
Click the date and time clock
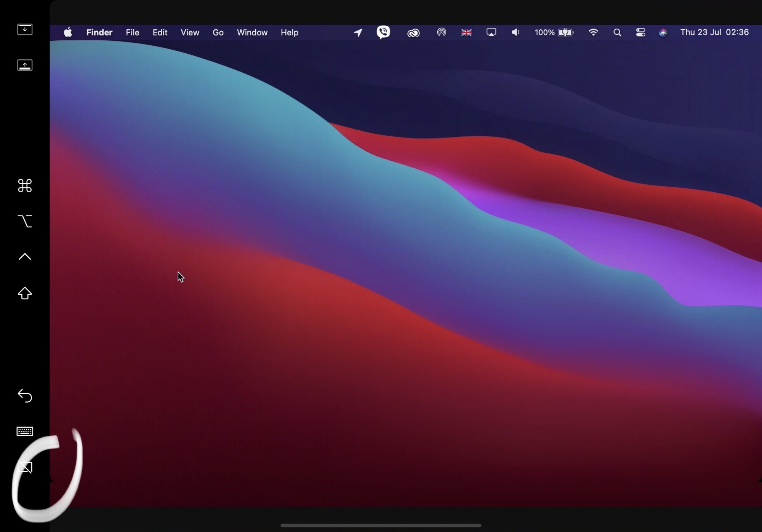coord(714,32)
